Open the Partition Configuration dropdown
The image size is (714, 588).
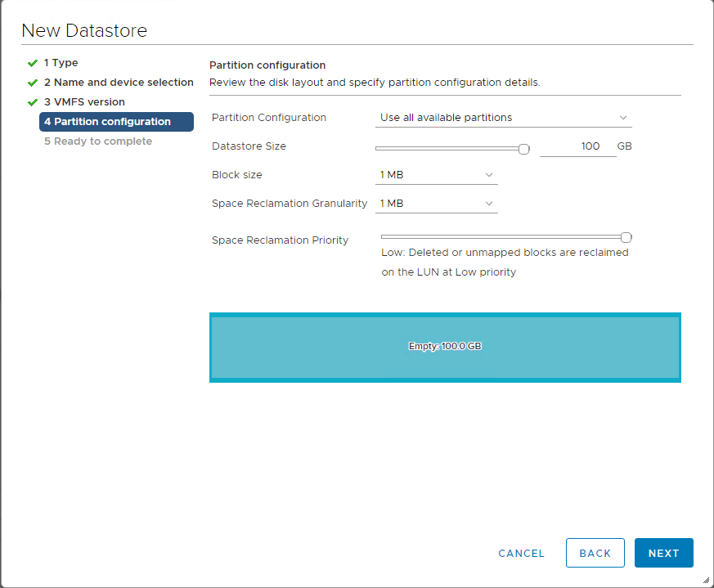click(504, 118)
